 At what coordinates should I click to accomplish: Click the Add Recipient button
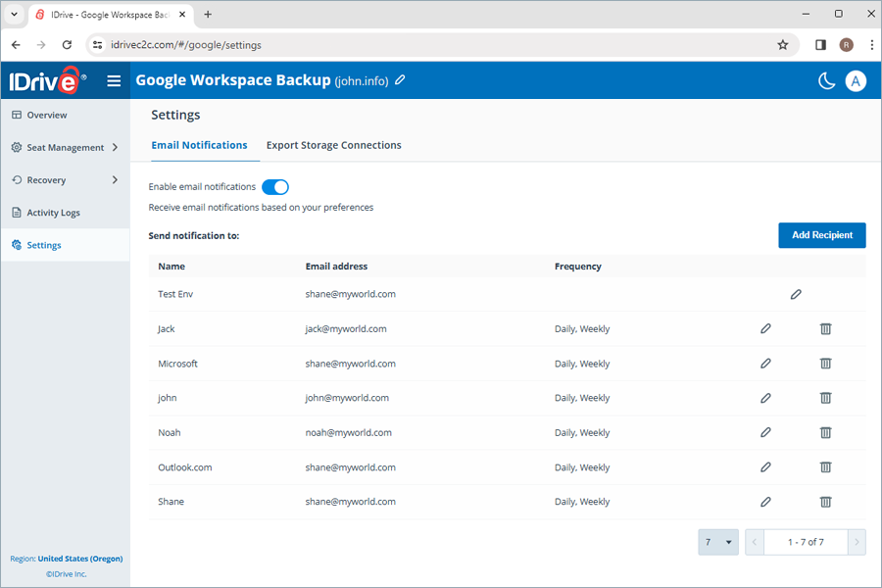pyautogui.click(x=821, y=235)
